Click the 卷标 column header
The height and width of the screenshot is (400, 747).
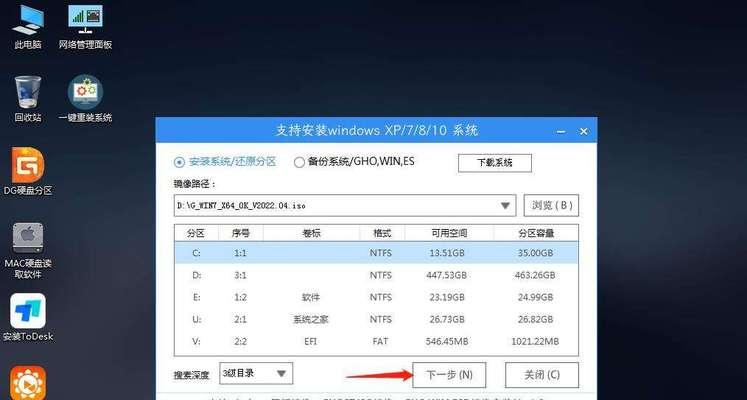(311, 233)
